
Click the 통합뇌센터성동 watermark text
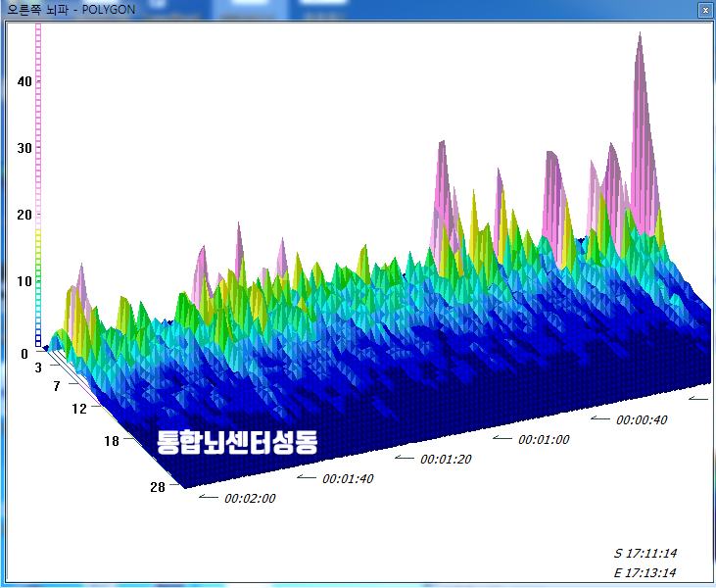click(237, 443)
